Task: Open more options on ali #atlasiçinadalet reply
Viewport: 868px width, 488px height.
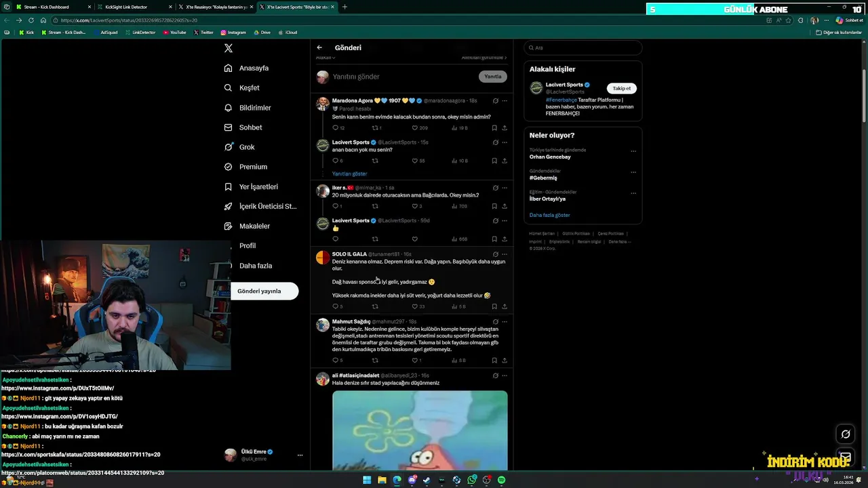Action: click(x=505, y=375)
